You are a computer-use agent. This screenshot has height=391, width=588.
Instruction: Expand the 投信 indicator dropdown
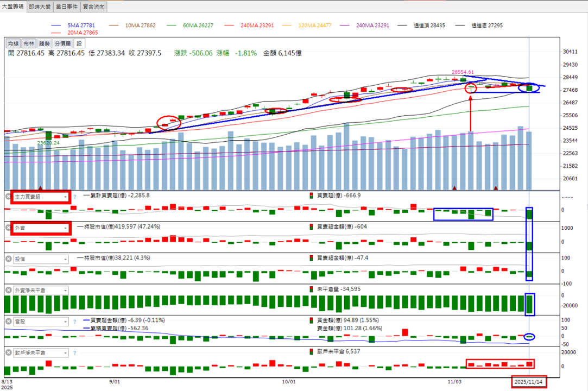tap(41, 259)
